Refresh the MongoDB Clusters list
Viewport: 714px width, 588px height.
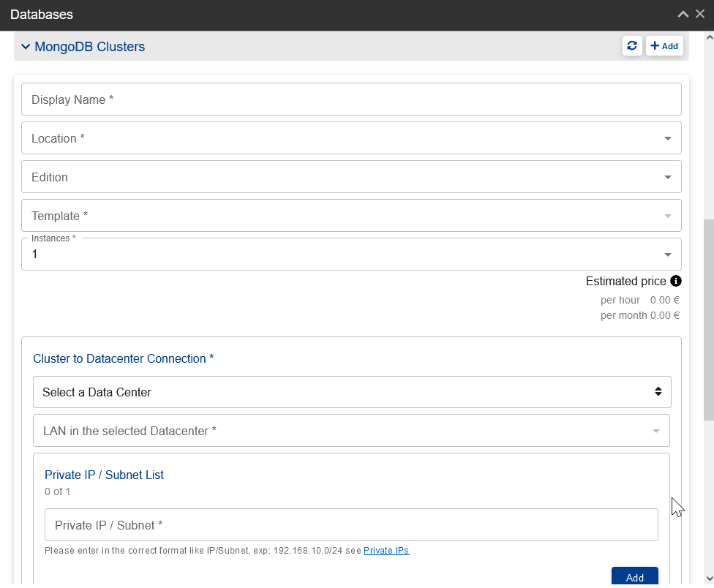(632, 46)
